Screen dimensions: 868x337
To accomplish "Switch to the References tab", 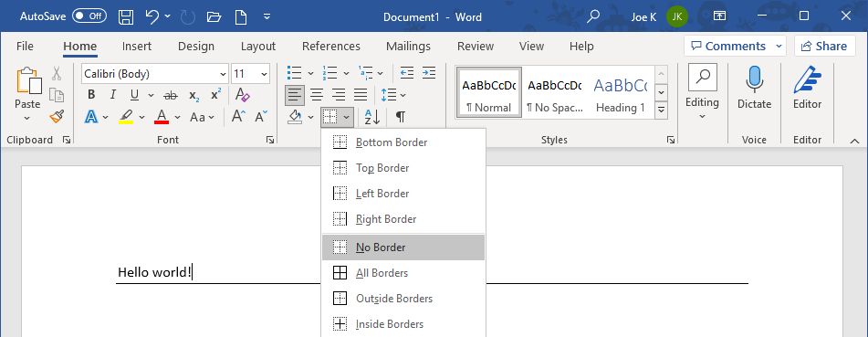I will coord(331,46).
